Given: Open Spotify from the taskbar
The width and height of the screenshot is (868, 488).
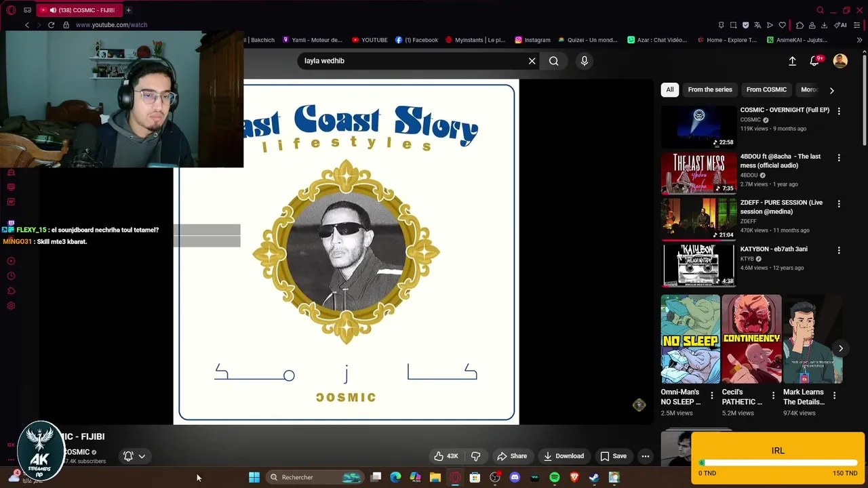Looking at the screenshot, I should [555, 477].
